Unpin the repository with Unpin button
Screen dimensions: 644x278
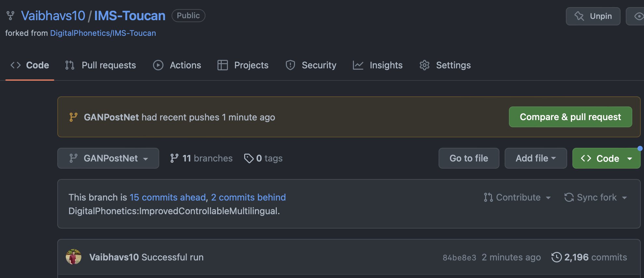(x=593, y=16)
